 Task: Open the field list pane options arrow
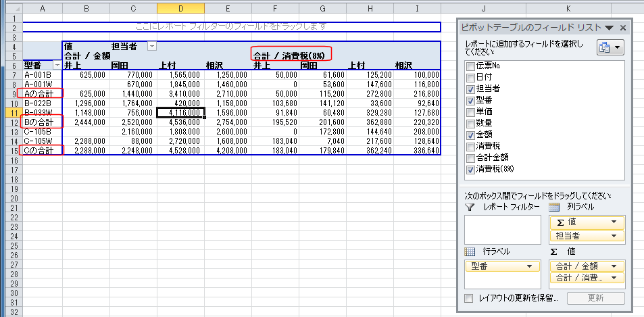[x=609, y=28]
